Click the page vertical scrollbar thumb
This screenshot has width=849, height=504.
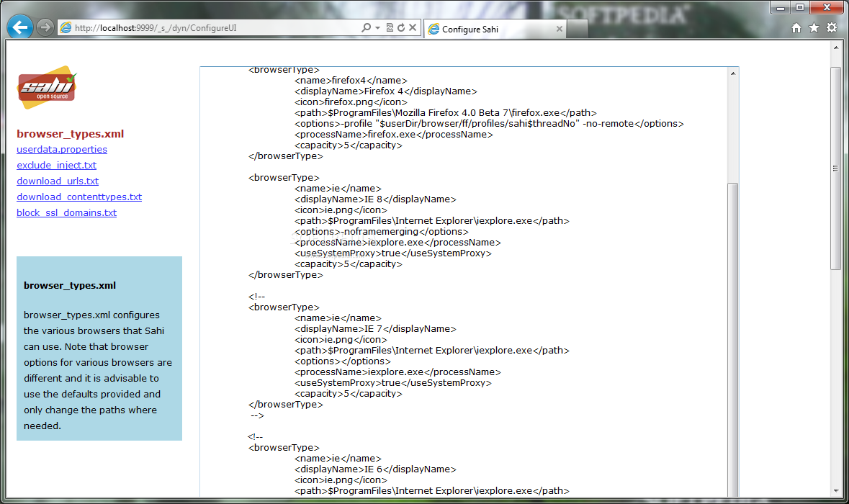pyautogui.click(x=836, y=168)
